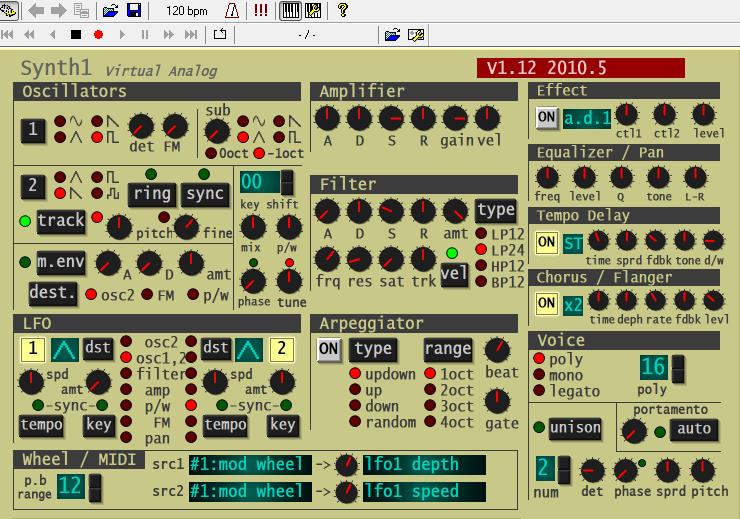This screenshot has width=740, height=519.
Task: Click the yellow question mark help icon
Action: [343, 10]
